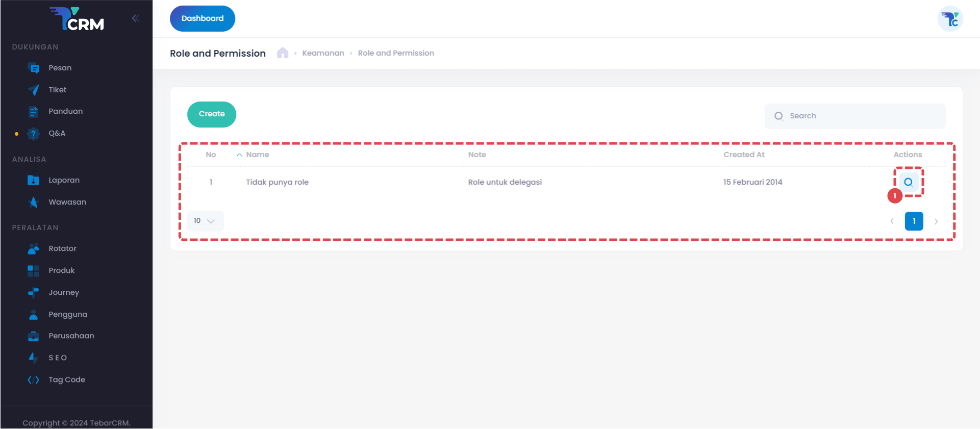Image resolution: width=980 pixels, height=429 pixels.
Task: Click the home breadcrumb icon
Action: point(283,53)
